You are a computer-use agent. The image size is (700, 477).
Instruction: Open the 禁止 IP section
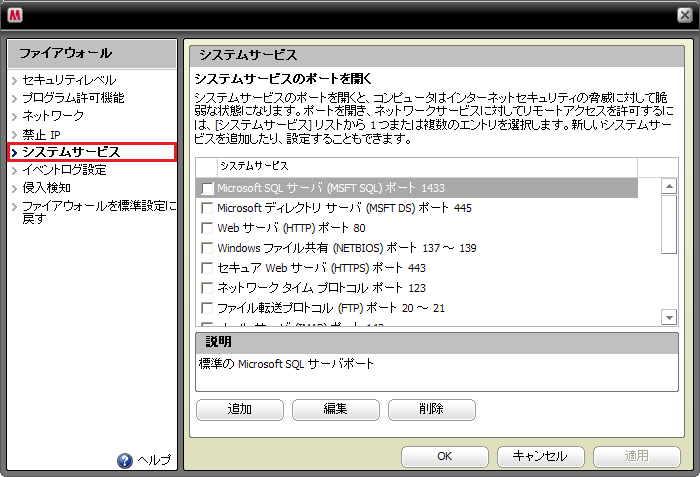(x=42, y=134)
